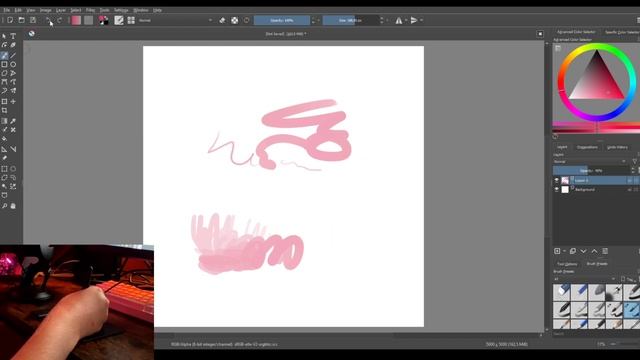Open layer properties button

pyautogui.click(x=605, y=251)
